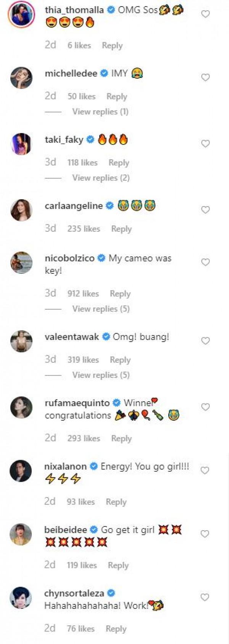The image size is (229, 644).
Task: Show the 5 replies under nicobolzico
Action: click(x=101, y=309)
